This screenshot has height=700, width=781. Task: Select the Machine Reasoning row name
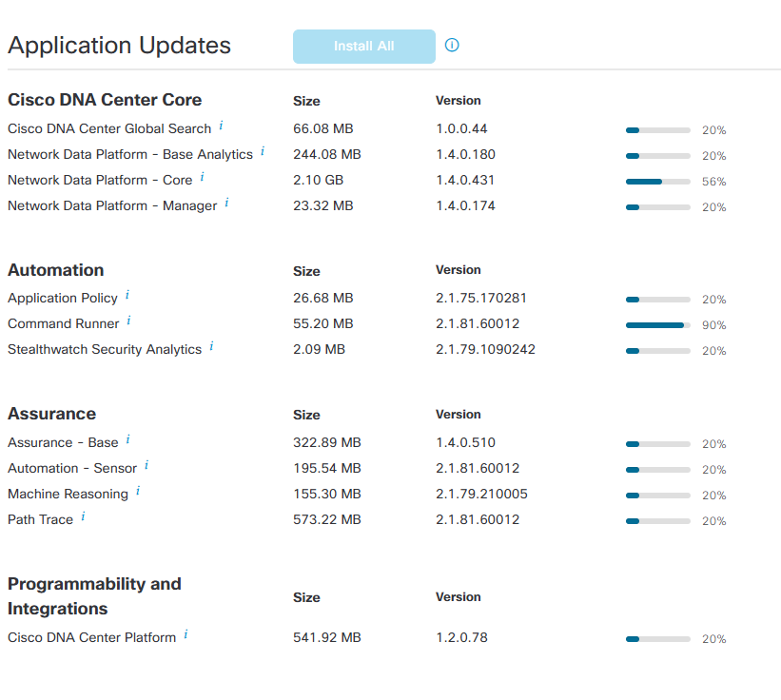point(68,494)
